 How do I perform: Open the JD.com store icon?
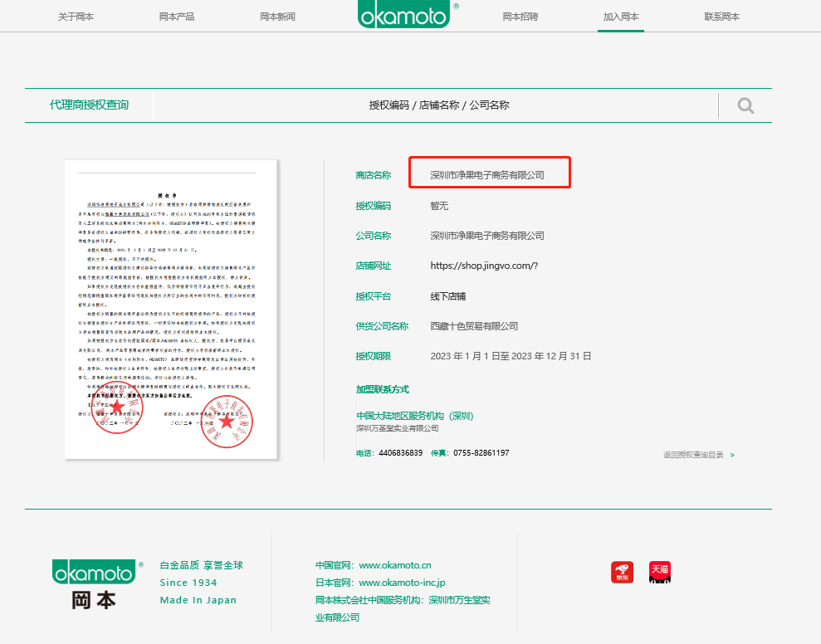pos(622,573)
